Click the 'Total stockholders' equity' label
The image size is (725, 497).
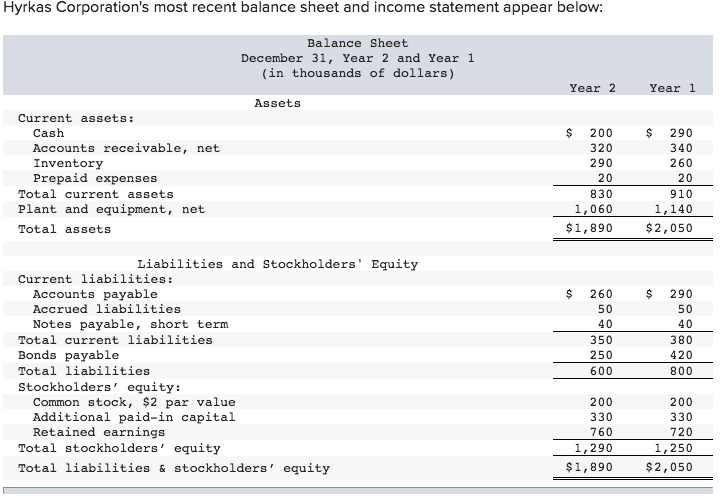(x=119, y=448)
